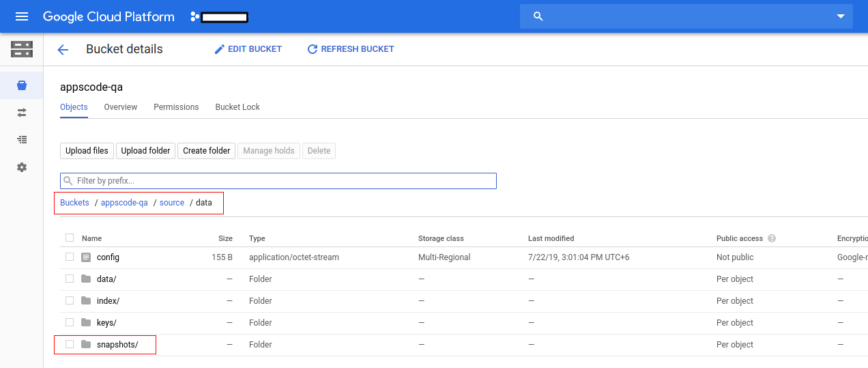Click the folder icon beside snapshots/
The image size is (868, 368).
point(86,344)
